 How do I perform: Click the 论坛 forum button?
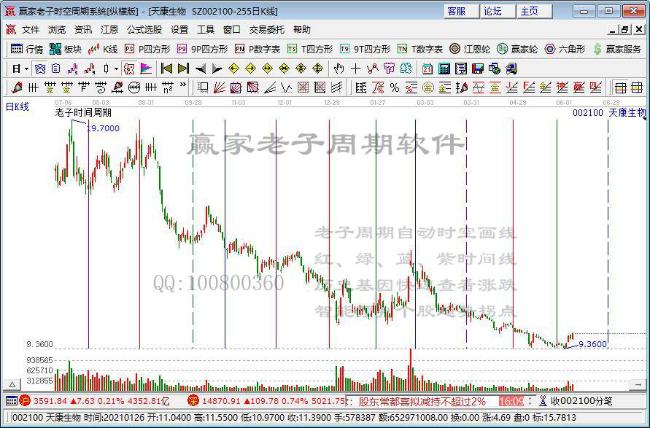click(x=497, y=11)
